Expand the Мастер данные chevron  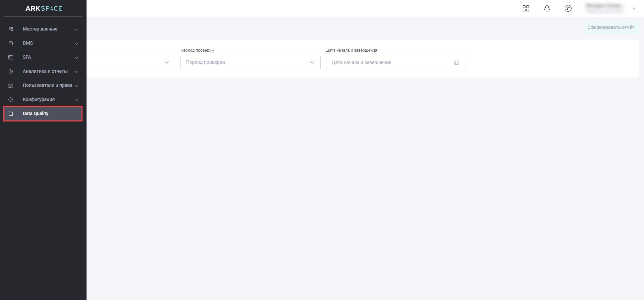76,30
